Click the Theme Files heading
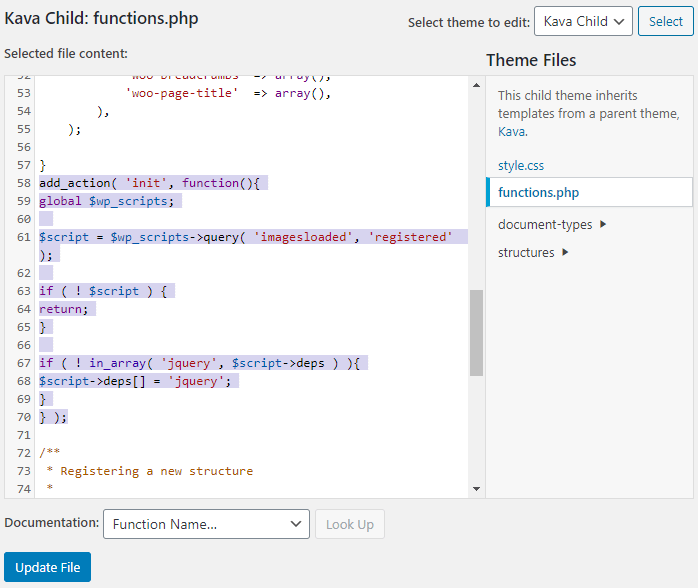The height and width of the screenshot is (588, 698). tap(531, 60)
